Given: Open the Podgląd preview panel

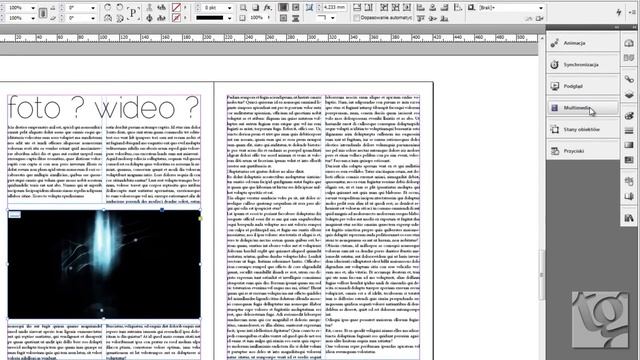Looking at the screenshot, I should pos(582,86).
